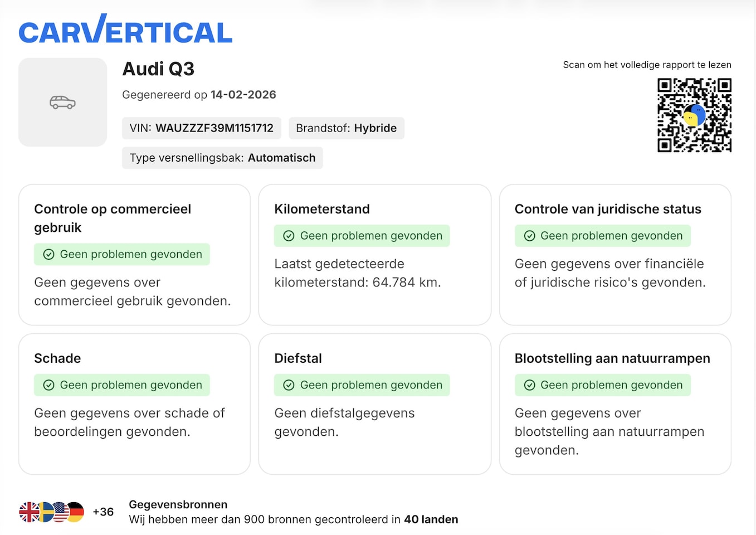Click the 40 landen text

431,519
